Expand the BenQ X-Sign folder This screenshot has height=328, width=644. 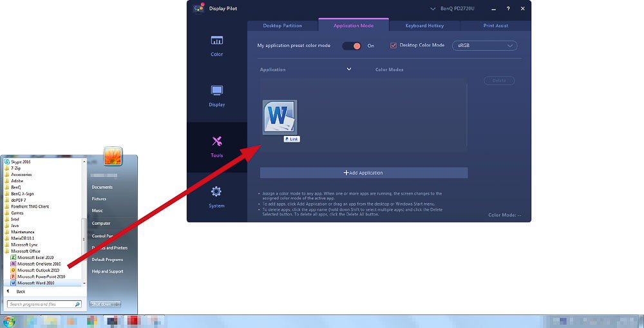[x=19, y=193]
